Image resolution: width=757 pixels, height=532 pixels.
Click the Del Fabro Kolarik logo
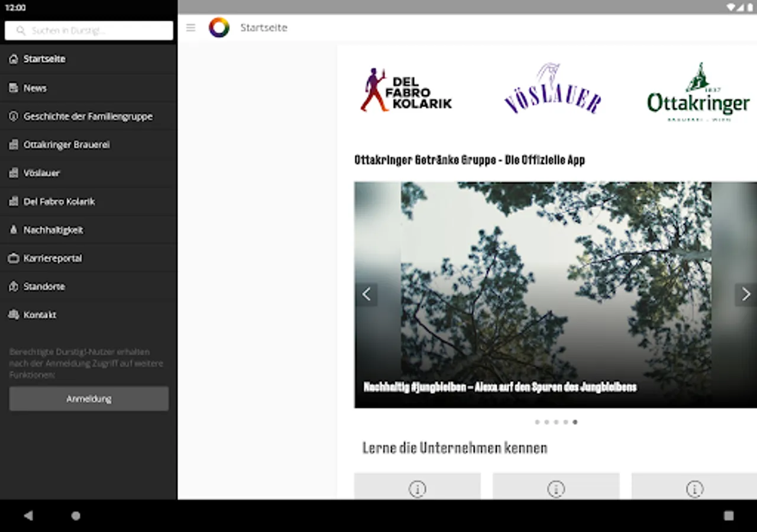click(406, 90)
